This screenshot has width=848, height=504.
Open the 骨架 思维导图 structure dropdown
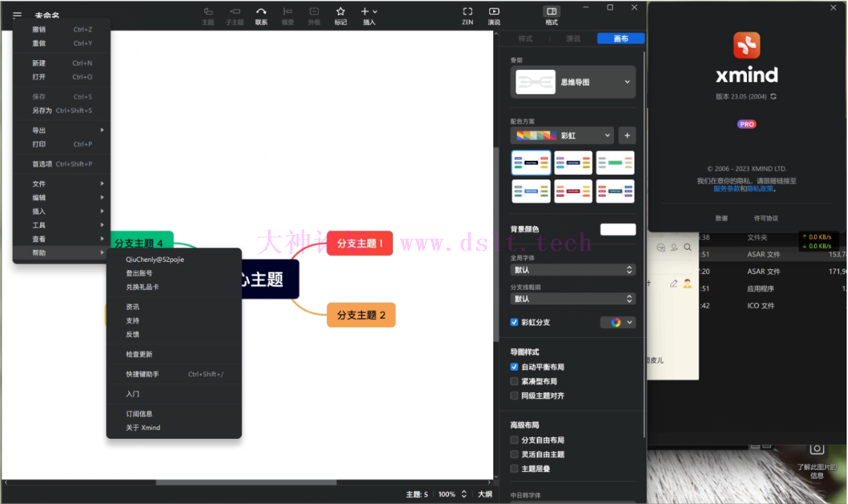click(x=573, y=82)
